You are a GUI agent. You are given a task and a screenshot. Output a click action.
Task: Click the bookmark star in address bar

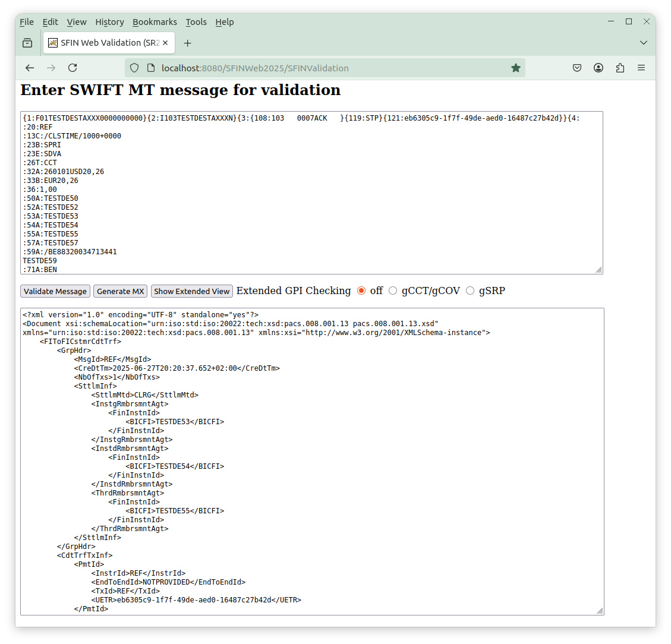click(515, 68)
